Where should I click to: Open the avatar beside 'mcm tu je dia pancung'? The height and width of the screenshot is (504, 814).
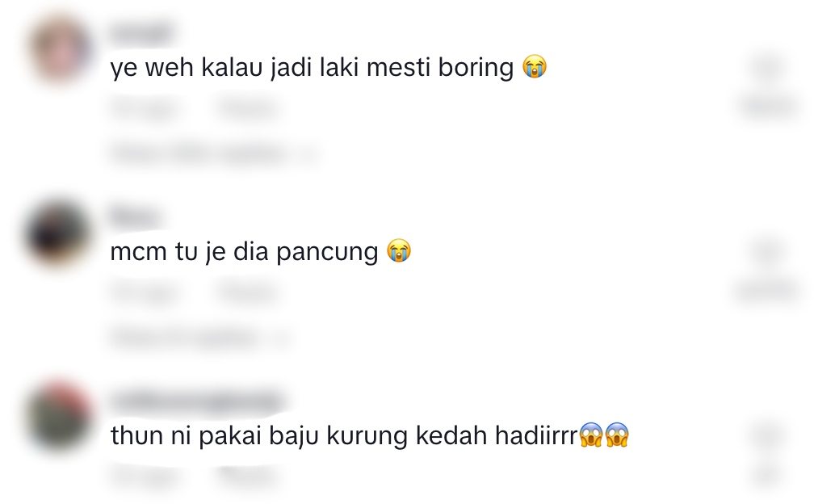pyautogui.click(x=58, y=233)
